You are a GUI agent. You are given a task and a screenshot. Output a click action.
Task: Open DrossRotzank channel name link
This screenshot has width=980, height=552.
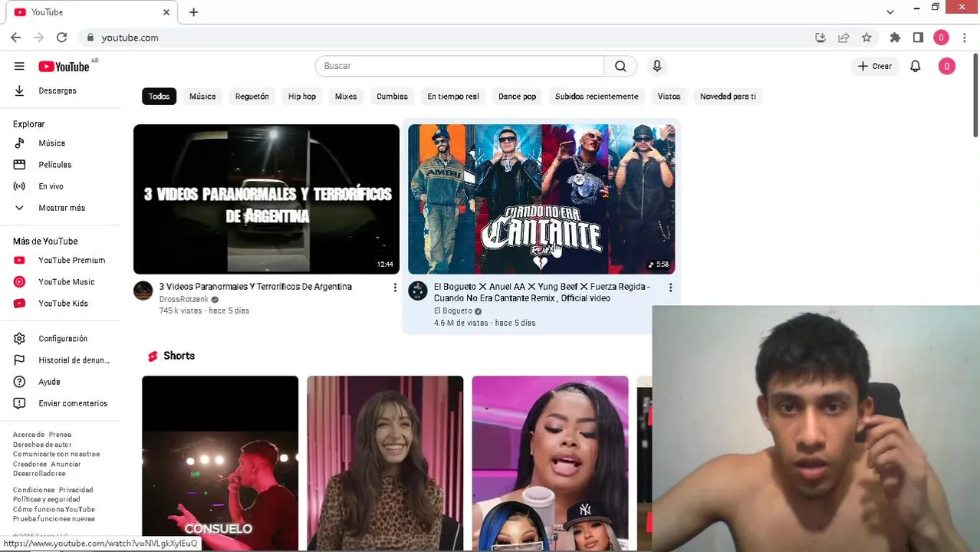click(183, 299)
